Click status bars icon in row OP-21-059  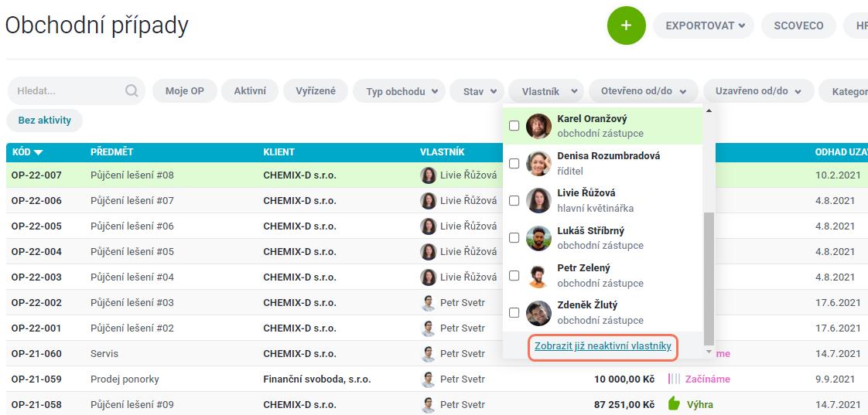coord(674,379)
